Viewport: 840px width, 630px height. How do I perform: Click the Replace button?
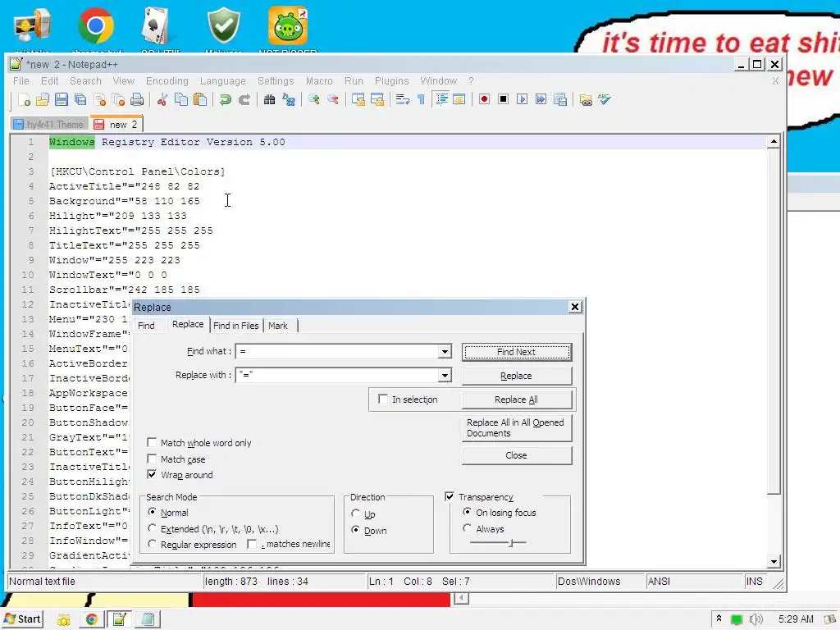point(517,376)
